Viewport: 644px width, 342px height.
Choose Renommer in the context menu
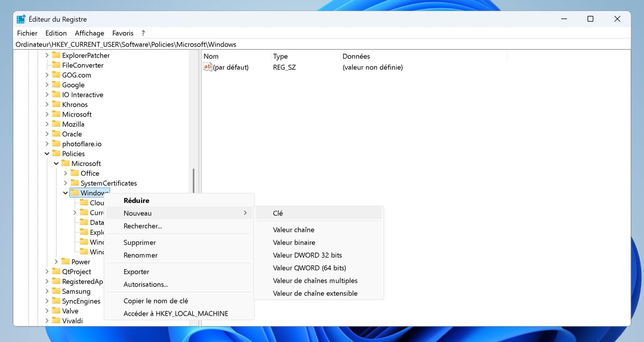(x=179, y=255)
